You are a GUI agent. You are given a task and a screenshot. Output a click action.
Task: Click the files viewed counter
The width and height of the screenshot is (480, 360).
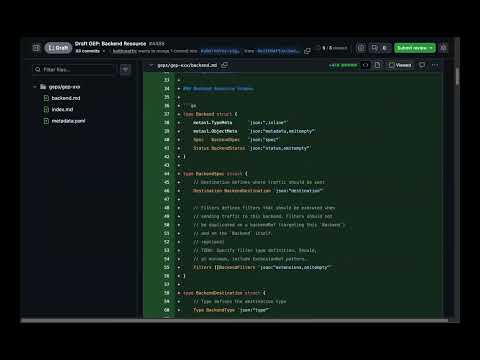(x=335, y=48)
